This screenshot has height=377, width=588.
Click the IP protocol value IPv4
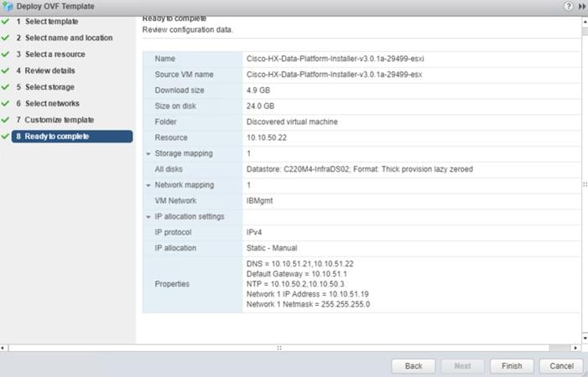254,232
